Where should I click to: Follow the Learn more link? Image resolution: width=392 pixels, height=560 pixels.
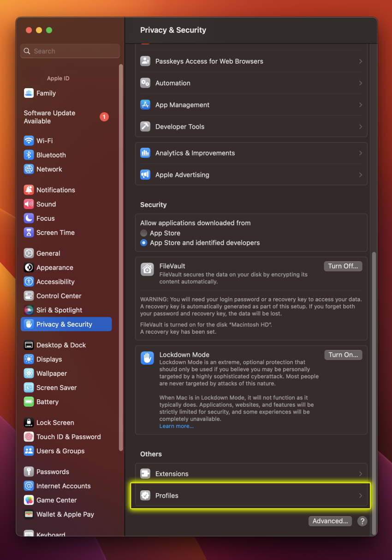(x=177, y=426)
